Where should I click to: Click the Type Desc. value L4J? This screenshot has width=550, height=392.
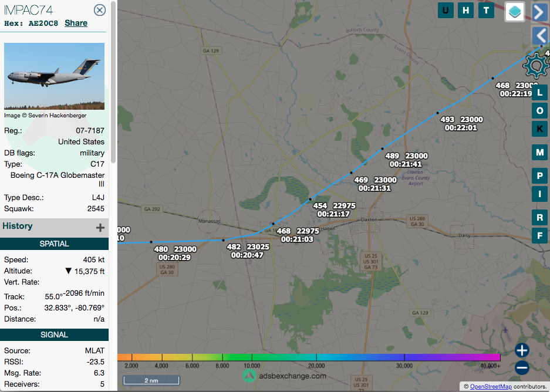coord(98,197)
